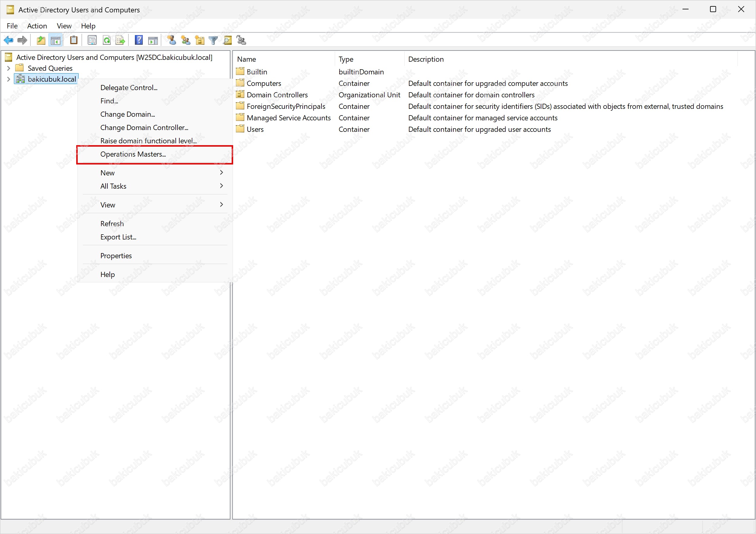Open the File menu
This screenshot has height=534, width=756.
coord(12,26)
